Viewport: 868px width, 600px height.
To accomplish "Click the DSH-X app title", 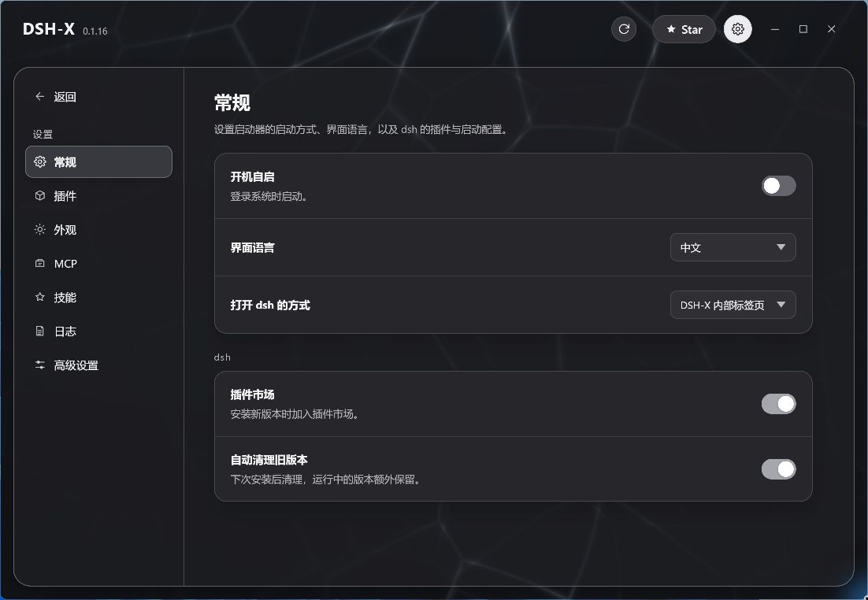I will 49,29.
